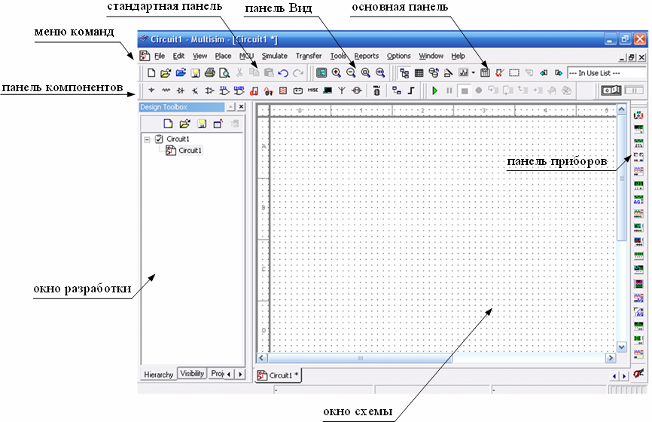Open the Database Manager icon
652x422 pixels.
pos(434,73)
